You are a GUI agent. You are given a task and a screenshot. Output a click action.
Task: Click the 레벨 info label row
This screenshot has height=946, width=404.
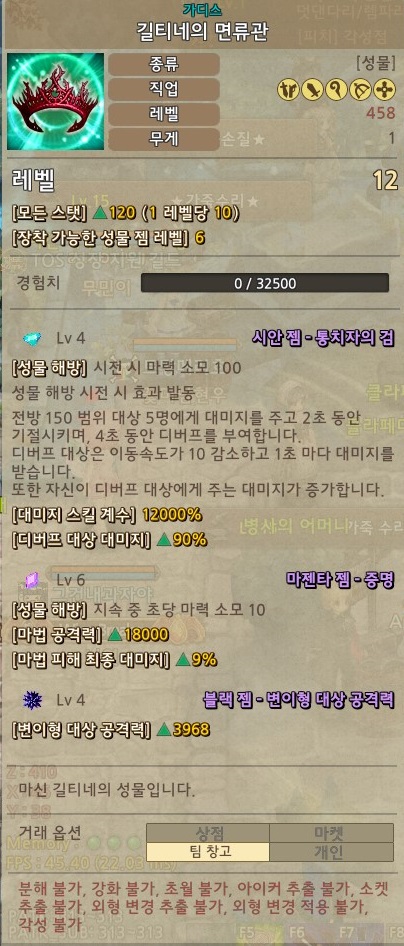point(163,114)
